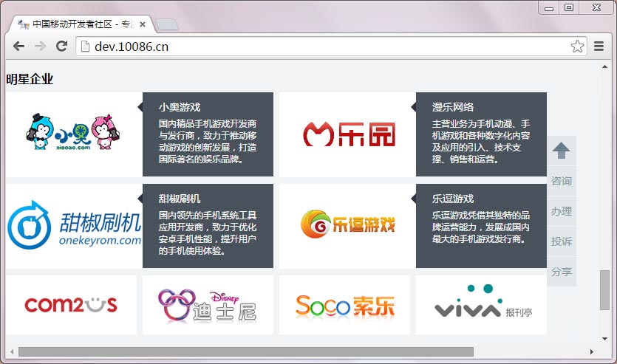Open the Disney 迪士尼 logo tile
Screen dimensions: 617x364
(x=208, y=304)
